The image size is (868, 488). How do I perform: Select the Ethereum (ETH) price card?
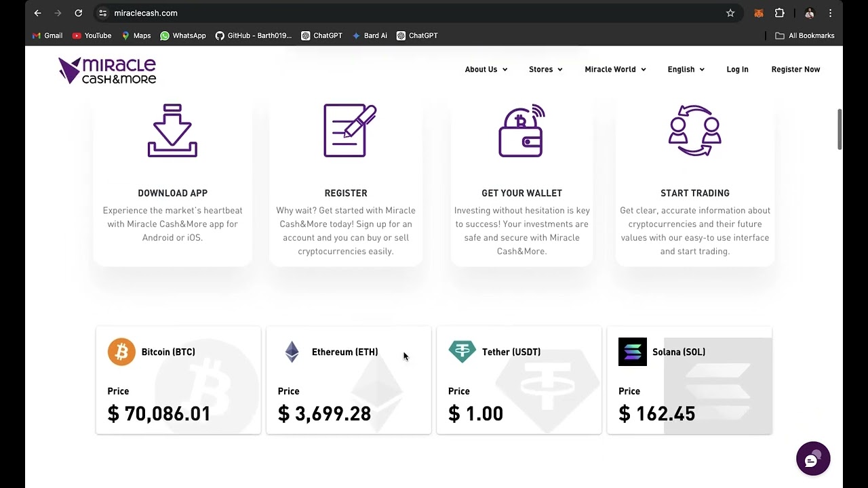pos(349,380)
